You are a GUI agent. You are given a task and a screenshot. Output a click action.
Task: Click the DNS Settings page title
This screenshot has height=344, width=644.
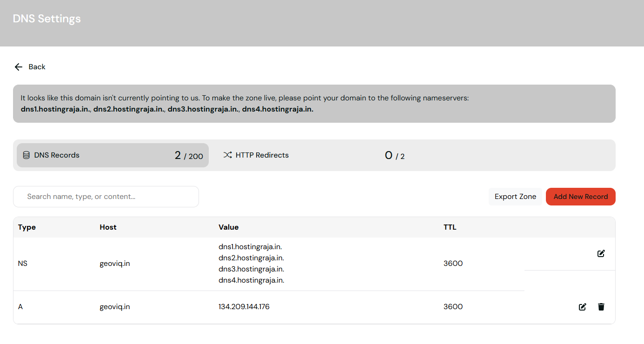[x=47, y=19]
